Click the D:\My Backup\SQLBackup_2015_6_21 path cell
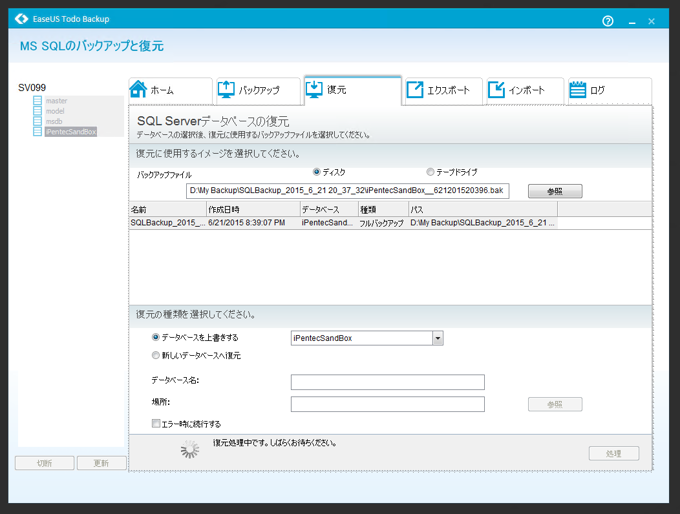 click(x=483, y=223)
